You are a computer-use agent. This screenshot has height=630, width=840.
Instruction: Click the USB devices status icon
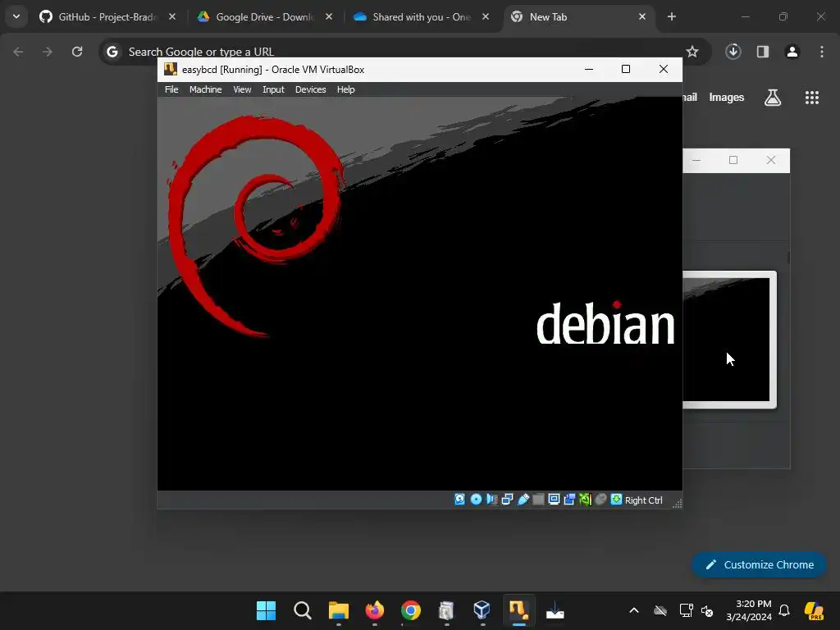pyautogui.click(x=523, y=500)
